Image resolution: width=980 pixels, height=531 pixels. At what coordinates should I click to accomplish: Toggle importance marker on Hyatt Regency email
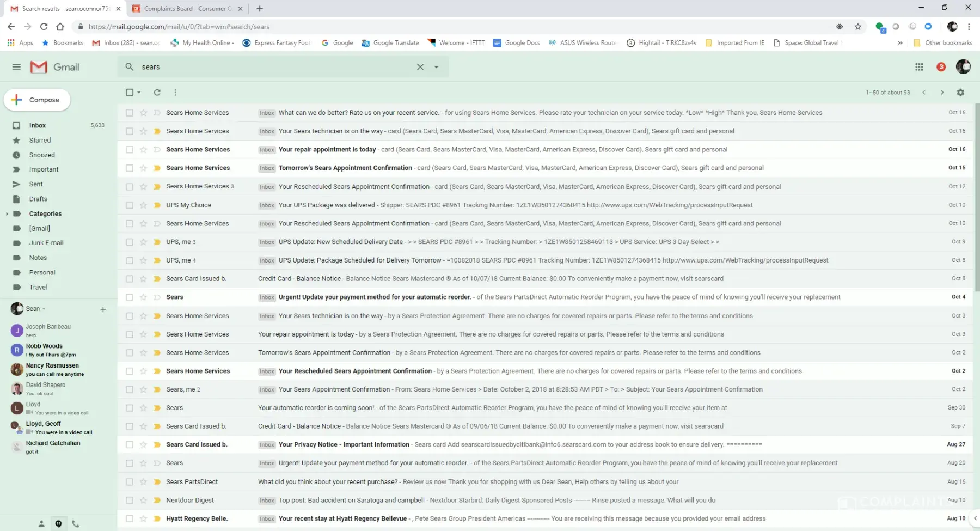click(157, 518)
